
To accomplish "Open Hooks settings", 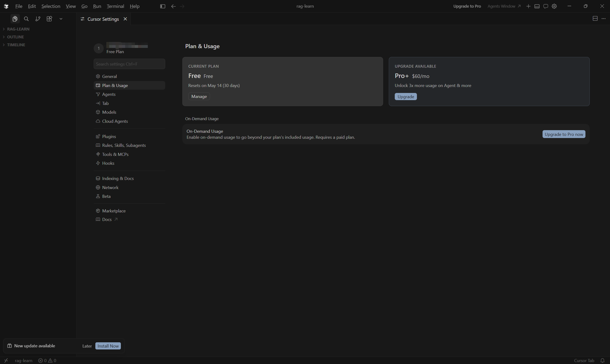I will [129, 163].
